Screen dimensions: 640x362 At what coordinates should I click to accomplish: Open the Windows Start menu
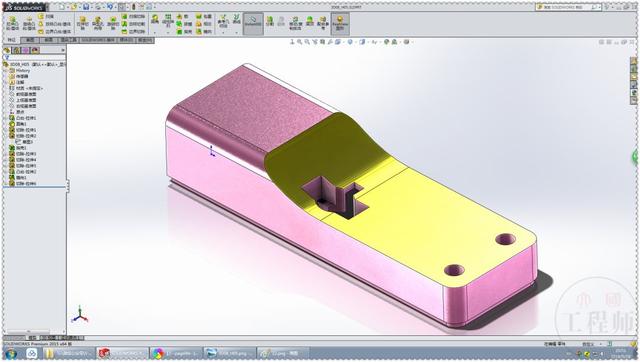11,353
